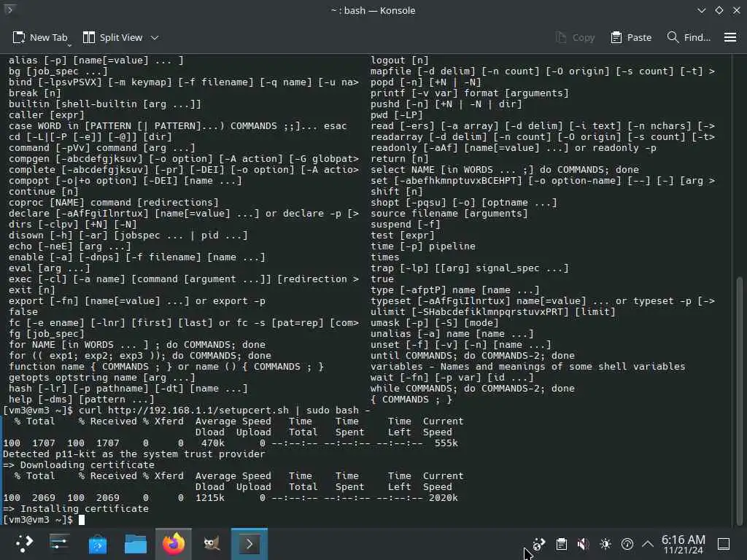Click the 'time [-p] pipeline' help entry
Screen dimensions: 747x560
[x=423, y=246]
